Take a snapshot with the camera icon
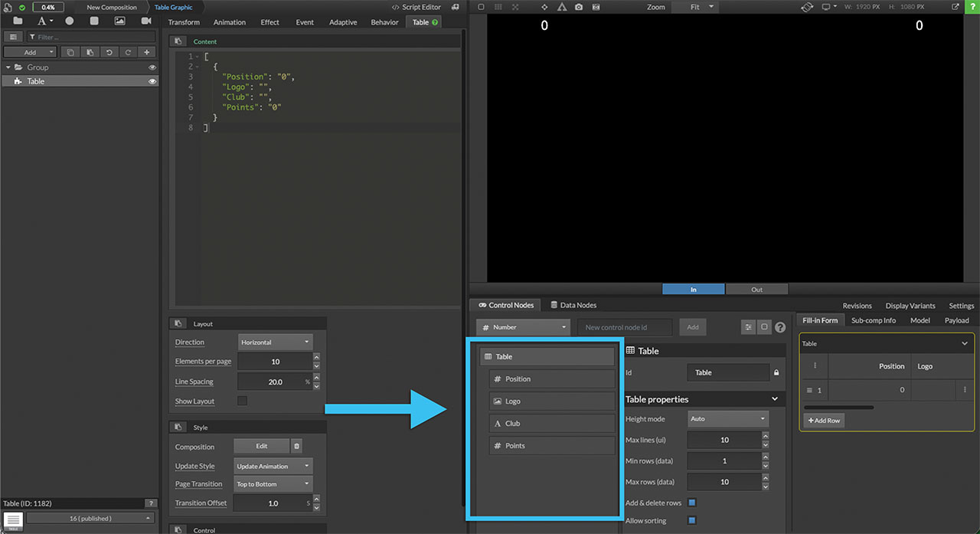Screen dimensions: 980x534 [x=578, y=7]
